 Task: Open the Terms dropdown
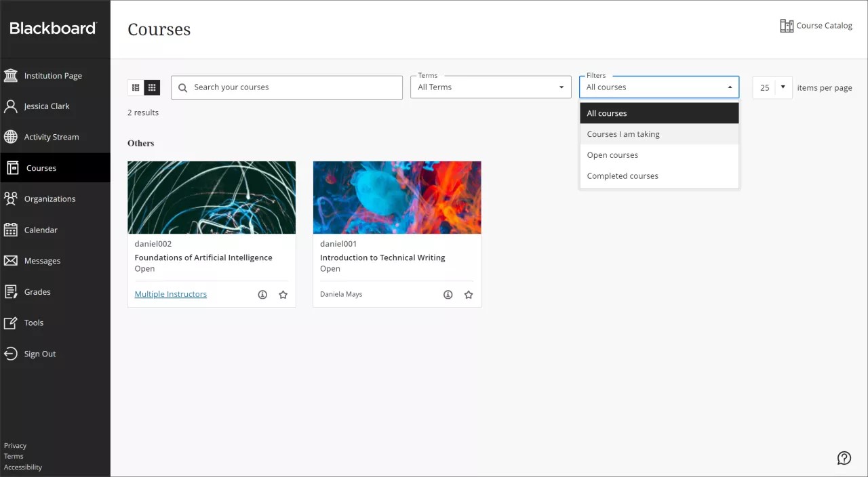[490, 87]
